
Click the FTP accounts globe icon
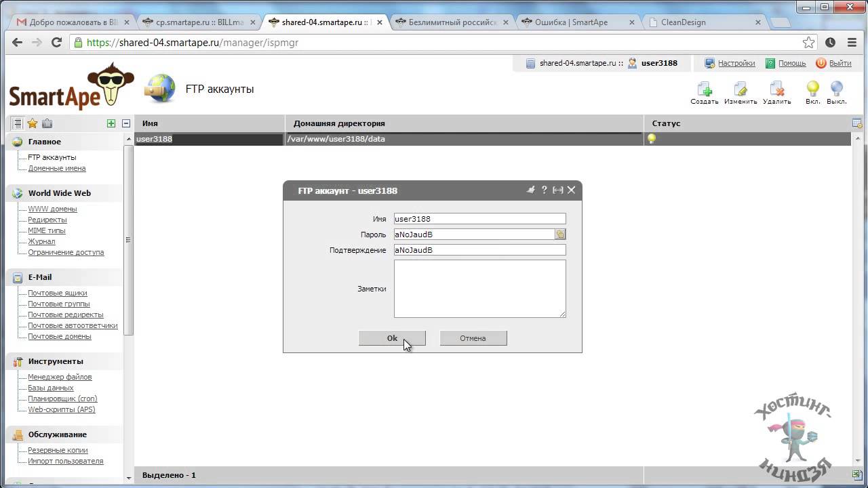pyautogui.click(x=161, y=89)
